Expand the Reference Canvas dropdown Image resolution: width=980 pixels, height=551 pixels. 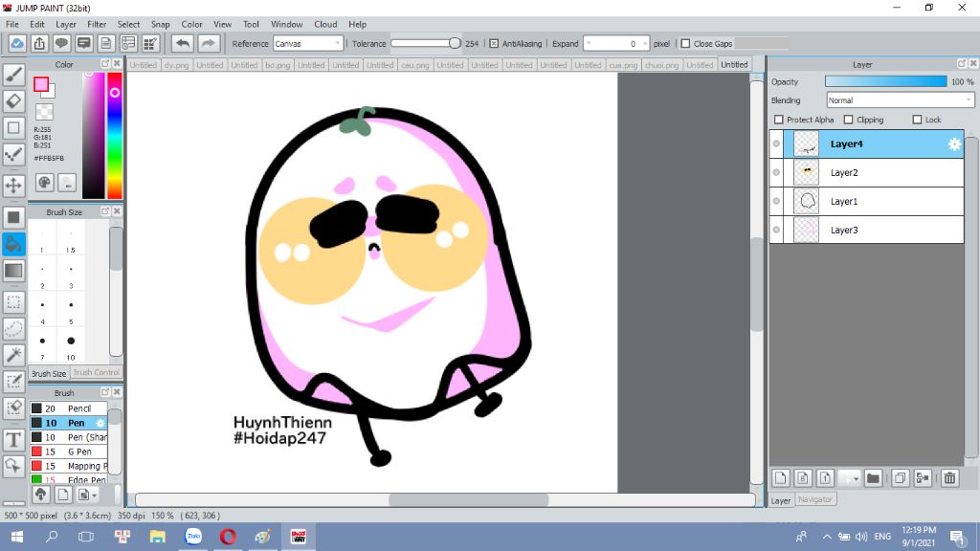click(308, 43)
